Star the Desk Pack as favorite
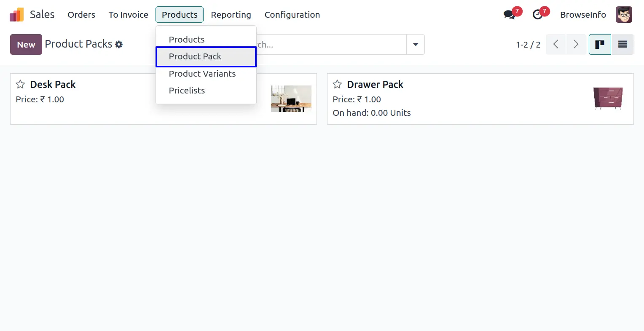This screenshot has width=644, height=331. pyautogui.click(x=20, y=85)
